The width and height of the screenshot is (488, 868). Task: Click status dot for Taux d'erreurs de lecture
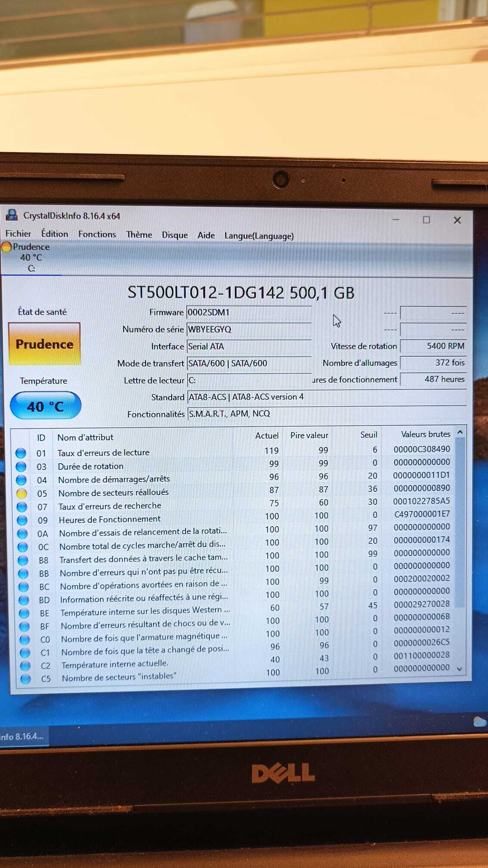21,453
